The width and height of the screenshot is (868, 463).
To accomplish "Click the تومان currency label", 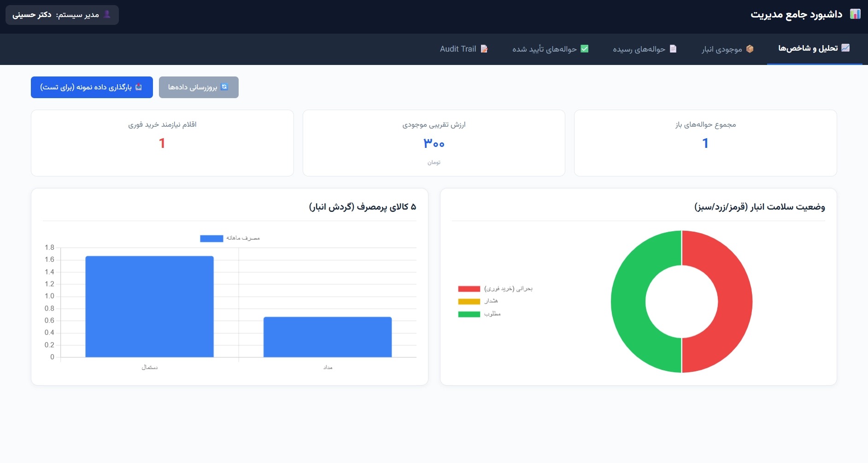I will point(434,162).
